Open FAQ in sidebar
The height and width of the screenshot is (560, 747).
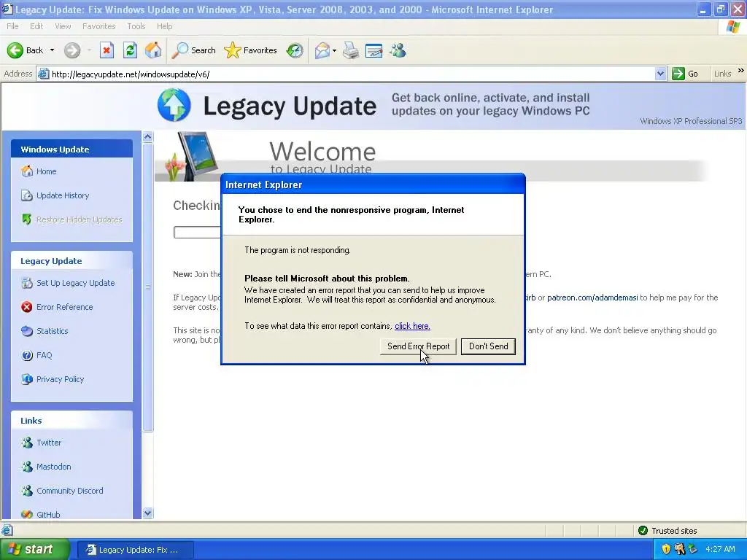[36, 355]
